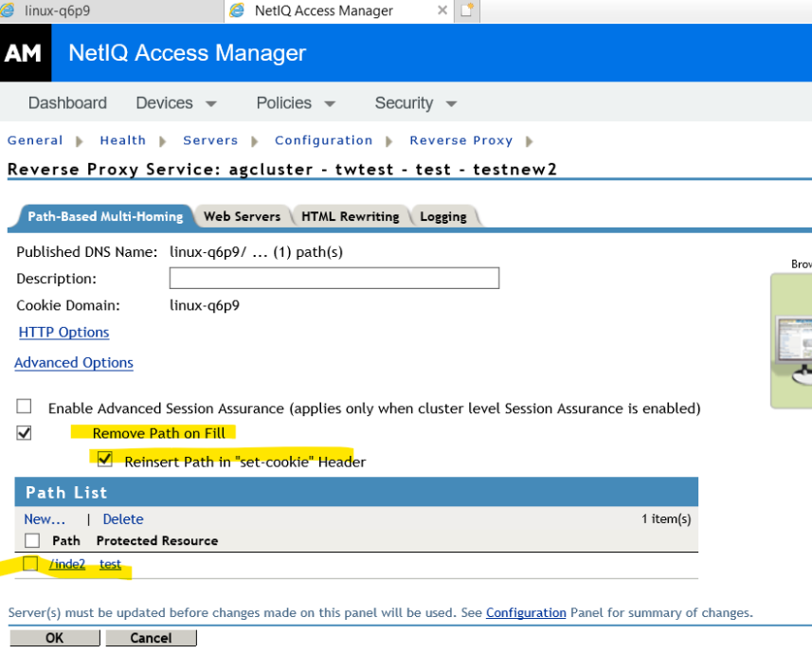Click New... in the Path List
The height and width of the screenshot is (654, 812).
pos(45,519)
